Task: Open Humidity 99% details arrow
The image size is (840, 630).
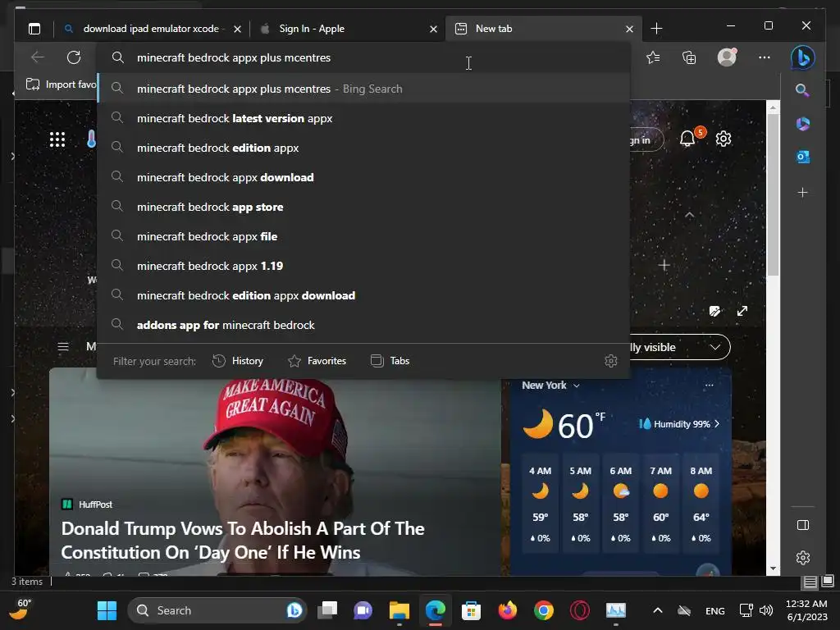Action: pyautogui.click(x=717, y=424)
